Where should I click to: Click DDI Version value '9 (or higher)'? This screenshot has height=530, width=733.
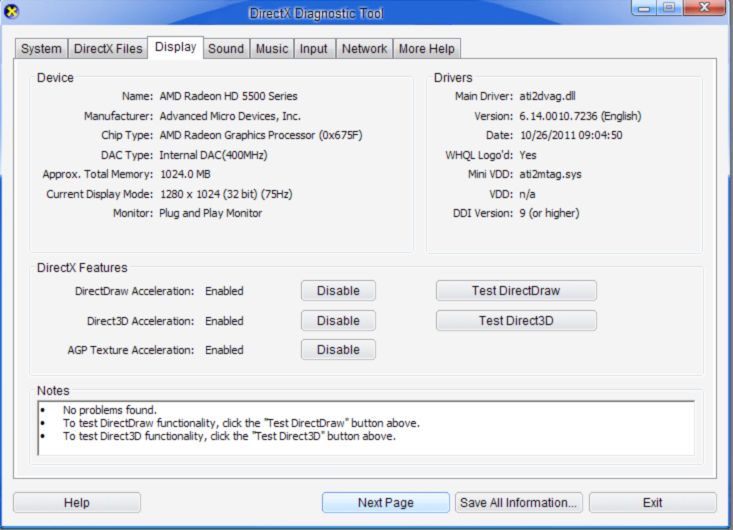[x=549, y=213]
